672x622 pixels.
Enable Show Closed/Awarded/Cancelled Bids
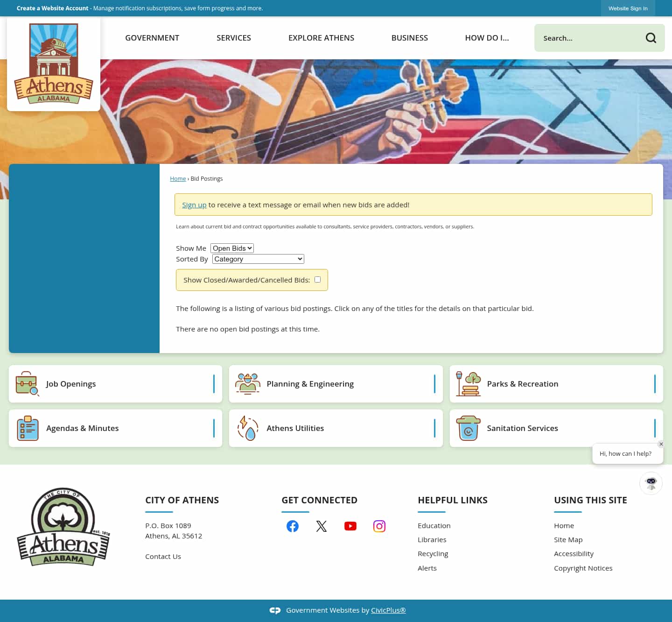pos(317,279)
